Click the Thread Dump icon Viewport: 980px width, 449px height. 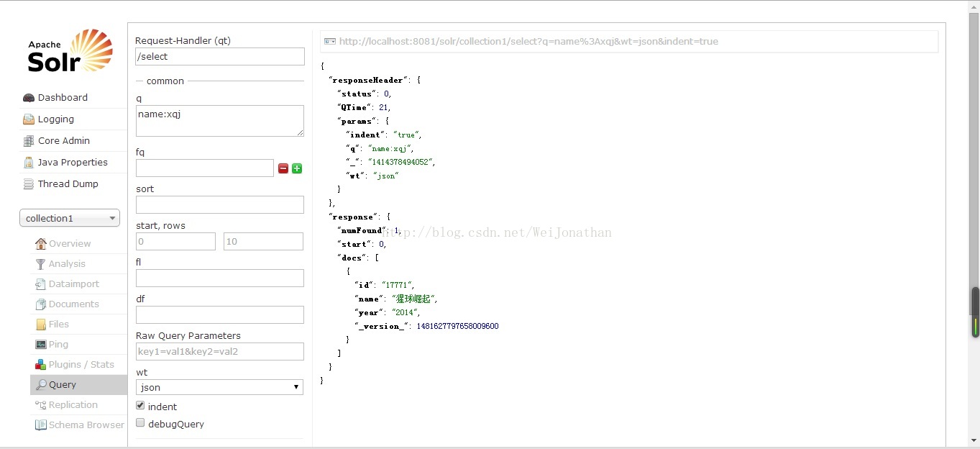click(29, 184)
